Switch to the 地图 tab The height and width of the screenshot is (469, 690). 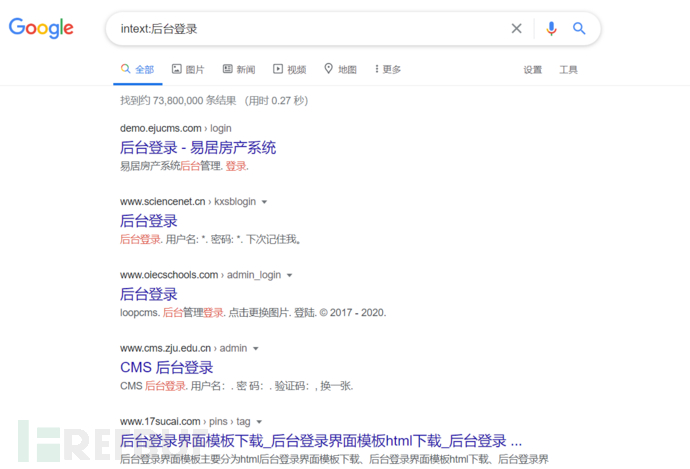pyautogui.click(x=341, y=70)
